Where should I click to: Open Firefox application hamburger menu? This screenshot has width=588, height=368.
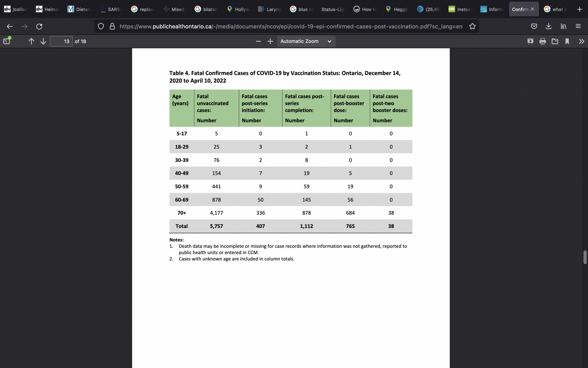coord(578,26)
